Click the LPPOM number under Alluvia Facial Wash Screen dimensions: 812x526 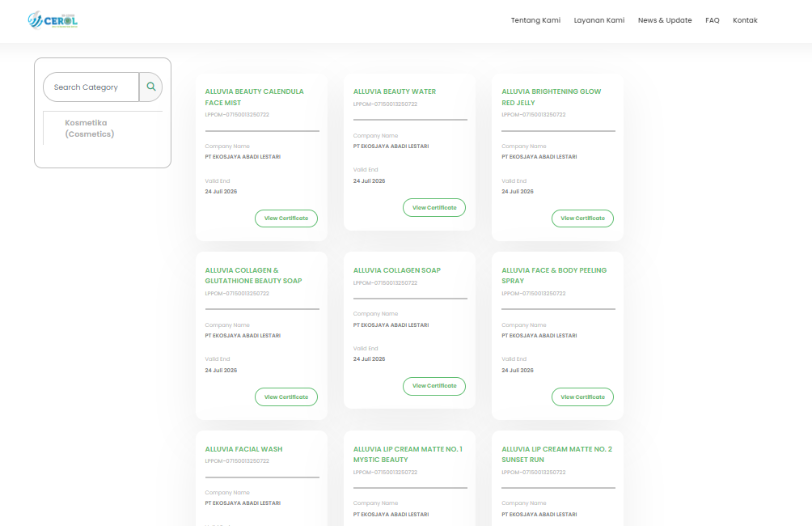coord(237,460)
